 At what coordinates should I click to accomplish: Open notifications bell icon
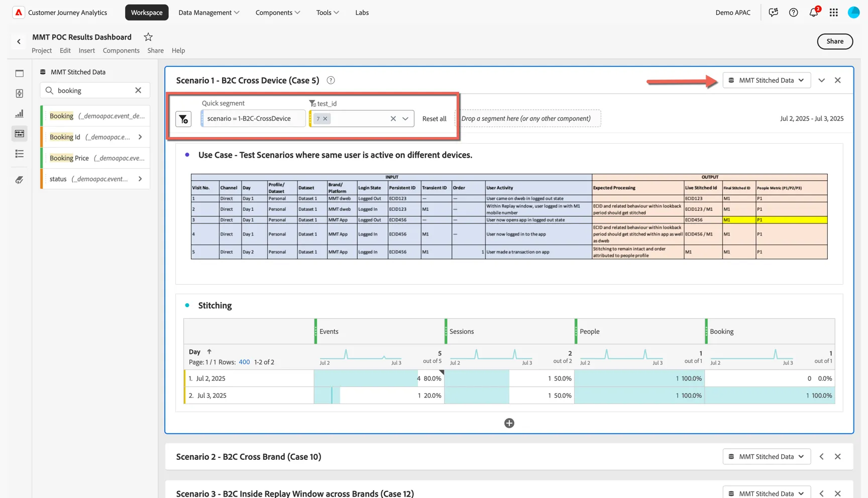813,13
